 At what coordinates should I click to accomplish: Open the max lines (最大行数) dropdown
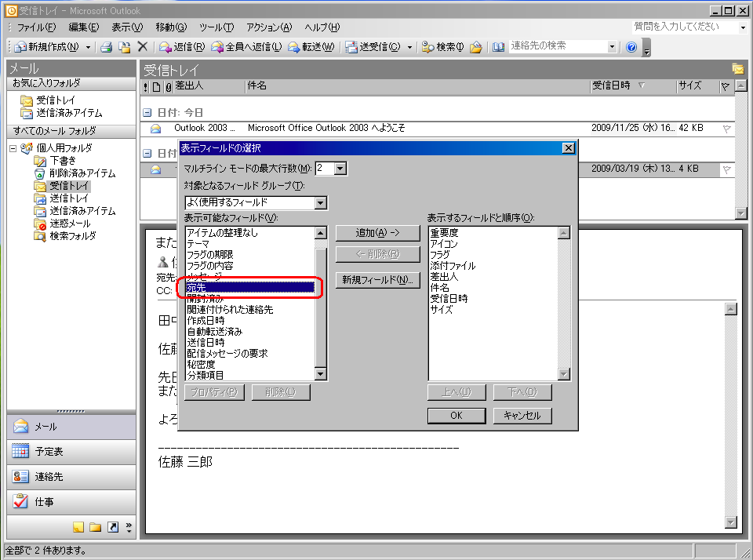pos(340,168)
